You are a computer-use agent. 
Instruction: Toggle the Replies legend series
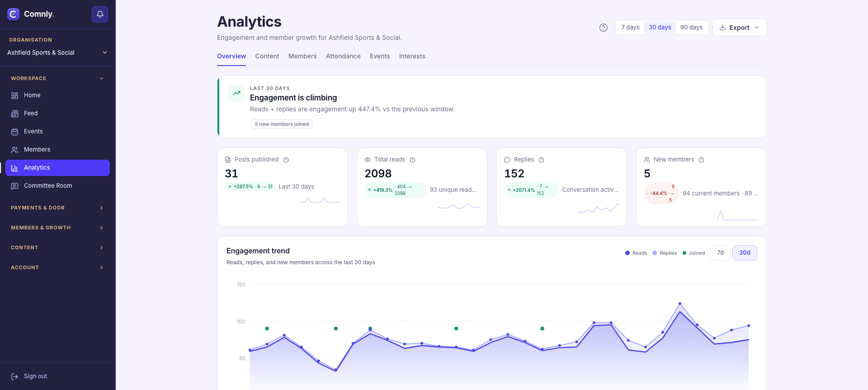tap(665, 253)
